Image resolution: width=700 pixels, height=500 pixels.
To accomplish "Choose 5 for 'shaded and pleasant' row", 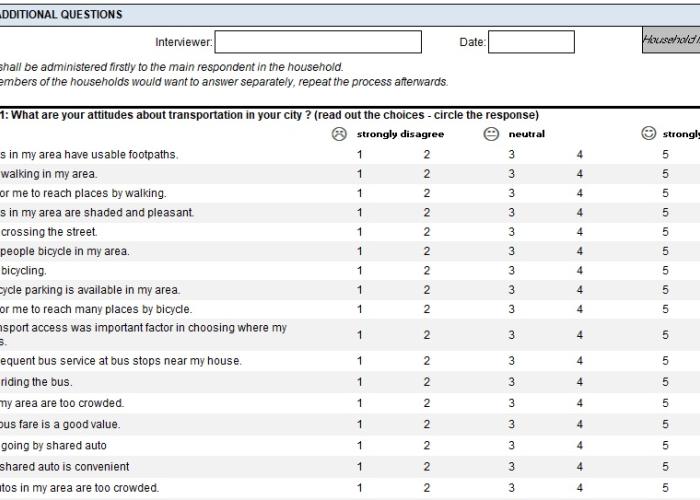I will pyautogui.click(x=665, y=212).
